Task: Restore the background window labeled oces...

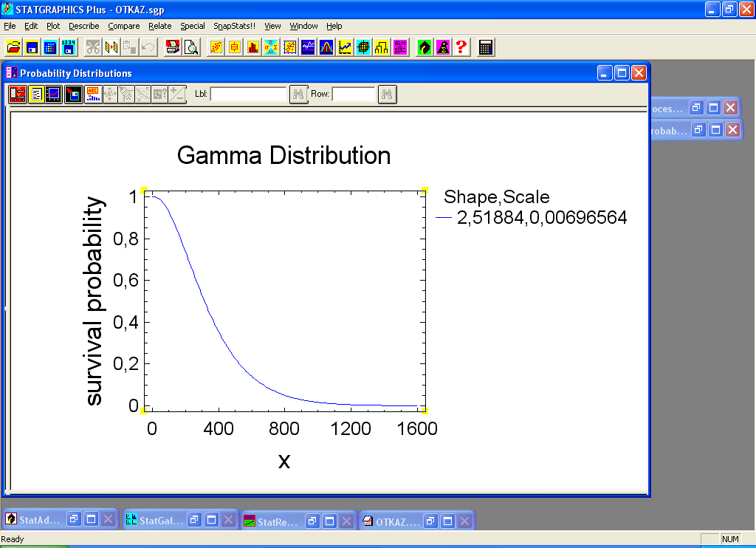Action: coord(696,107)
